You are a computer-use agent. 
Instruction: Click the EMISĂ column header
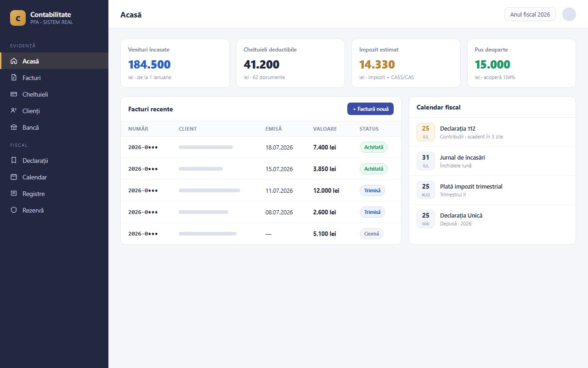click(274, 129)
